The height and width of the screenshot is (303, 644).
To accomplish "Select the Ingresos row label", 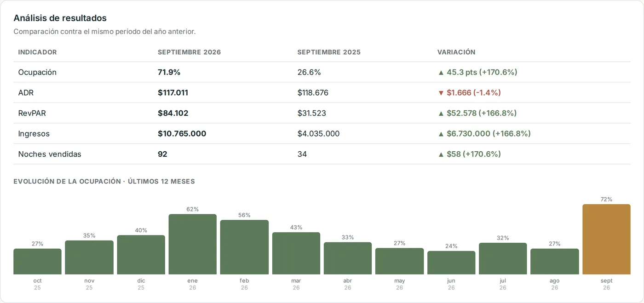I will (34, 134).
